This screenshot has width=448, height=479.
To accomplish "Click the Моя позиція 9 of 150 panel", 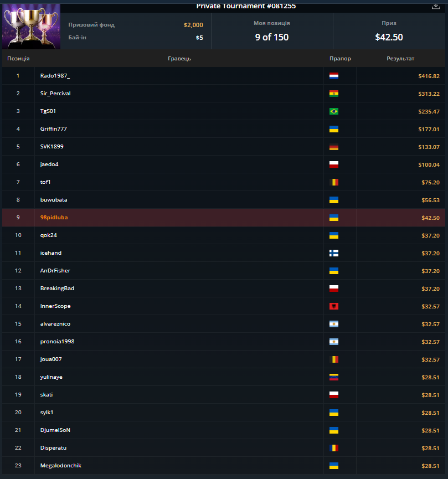I will pyautogui.click(x=272, y=31).
